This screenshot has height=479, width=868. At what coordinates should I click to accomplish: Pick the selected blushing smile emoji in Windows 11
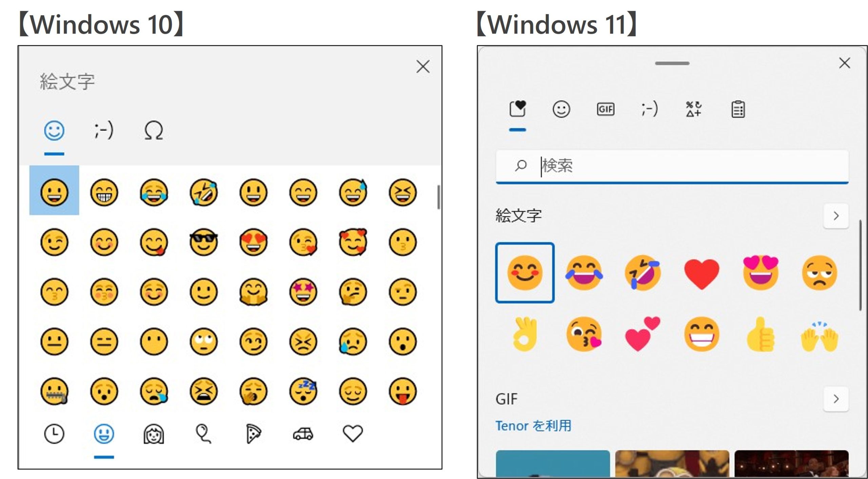(x=525, y=273)
